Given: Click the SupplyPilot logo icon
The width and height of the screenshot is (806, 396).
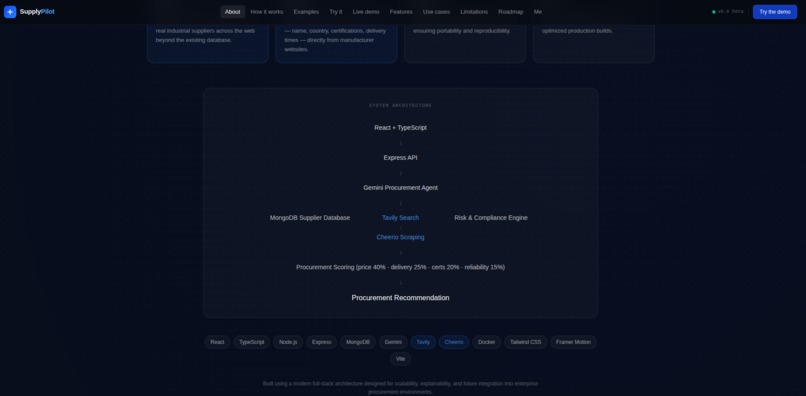Looking at the screenshot, I should pyautogui.click(x=10, y=12).
